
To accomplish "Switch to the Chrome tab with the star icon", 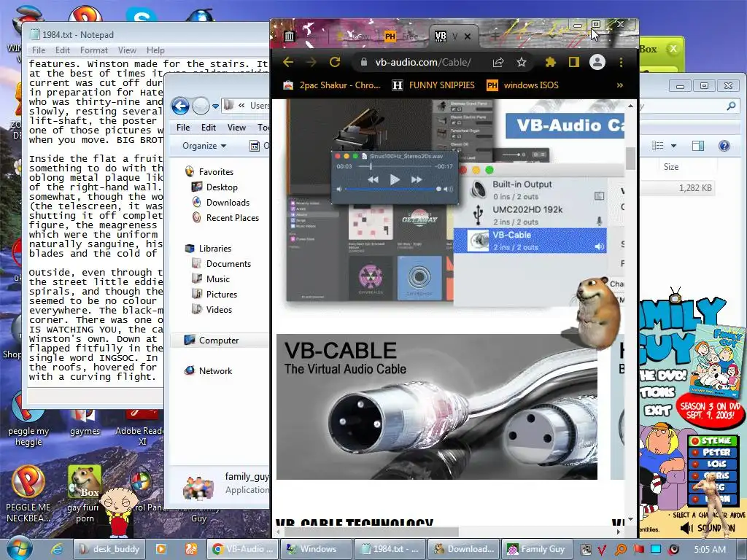I will 353,36.
